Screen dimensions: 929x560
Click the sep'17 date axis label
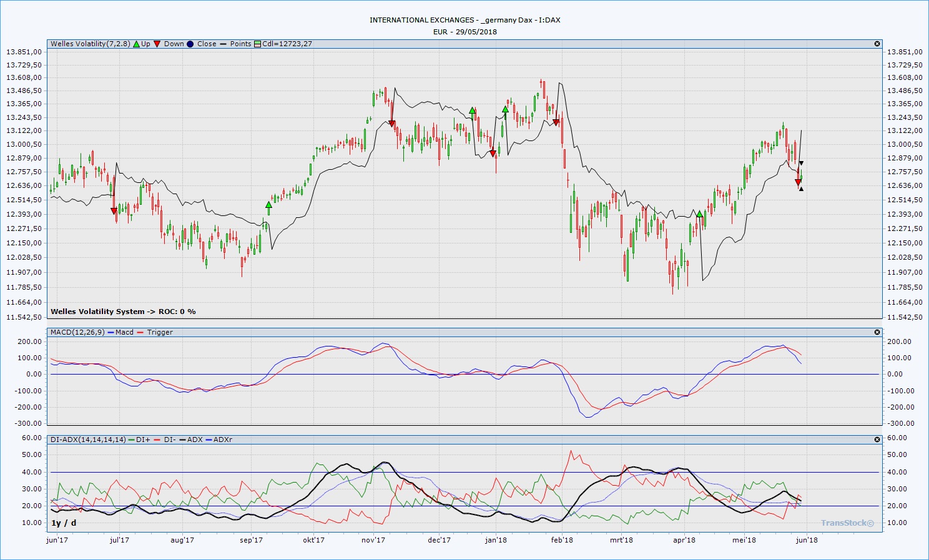tap(252, 540)
